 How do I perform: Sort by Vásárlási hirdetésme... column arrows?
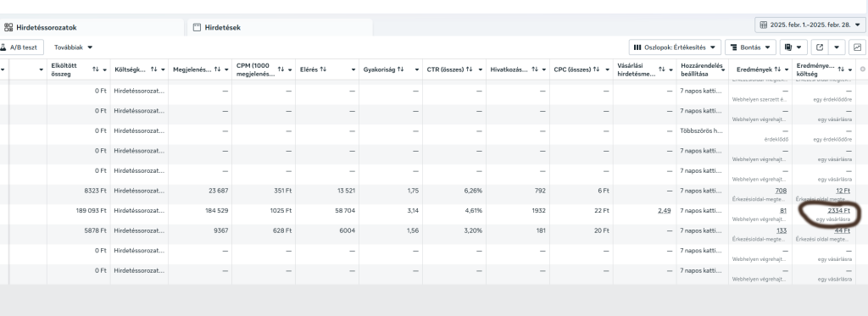tap(661, 69)
